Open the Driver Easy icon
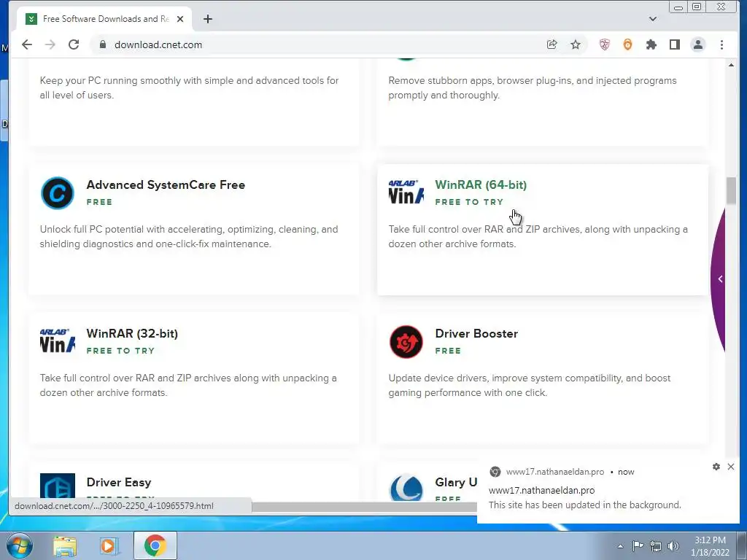This screenshot has height=560, width=747. point(58,486)
